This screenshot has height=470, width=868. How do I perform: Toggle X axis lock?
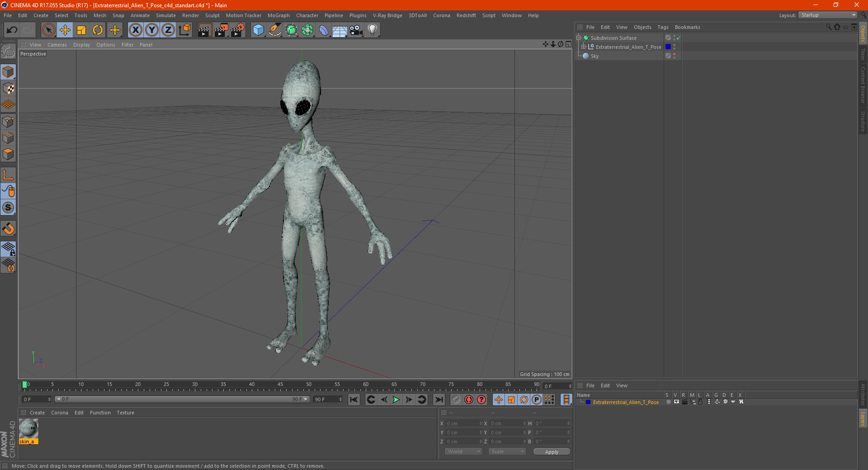pos(135,30)
